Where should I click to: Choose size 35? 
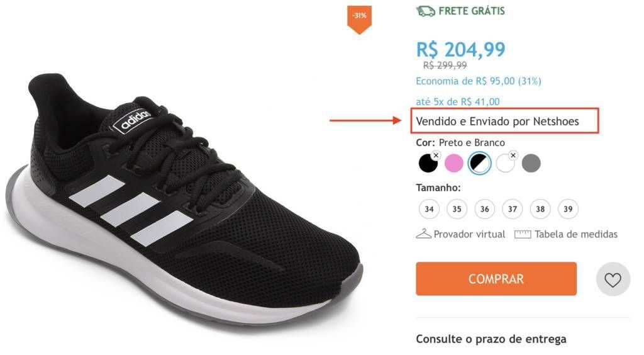click(x=457, y=209)
